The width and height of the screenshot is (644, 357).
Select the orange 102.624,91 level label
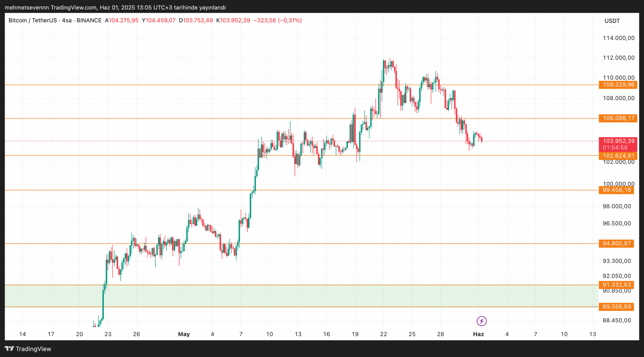coord(618,156)
